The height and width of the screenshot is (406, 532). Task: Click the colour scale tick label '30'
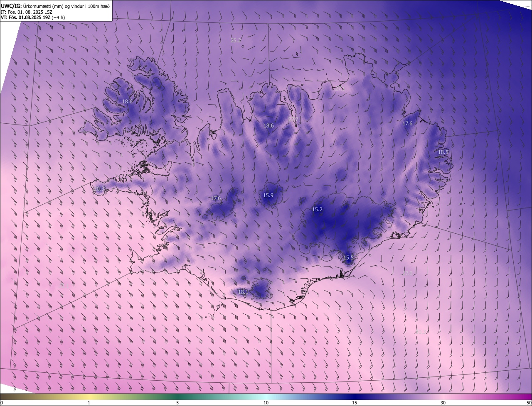[443, 403]
